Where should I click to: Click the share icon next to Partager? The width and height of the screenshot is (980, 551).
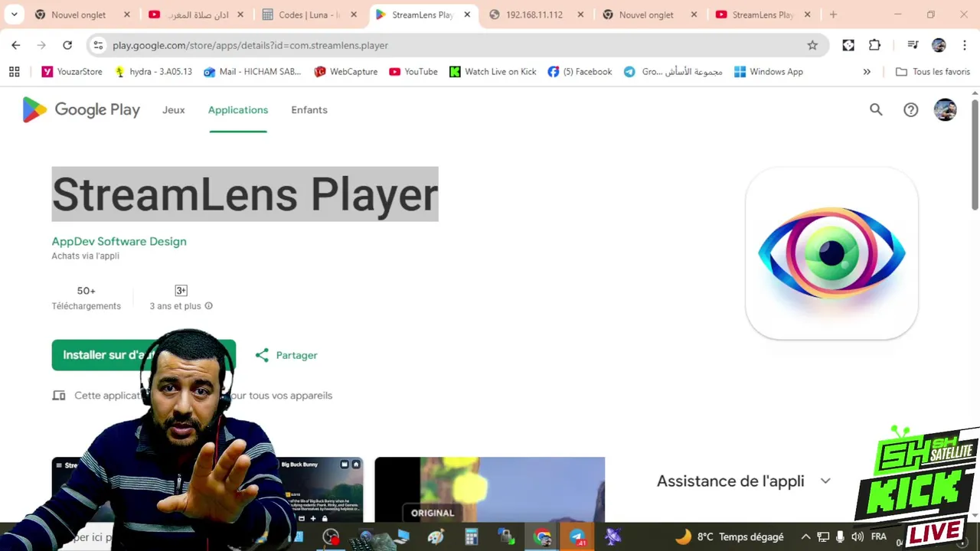262,355
